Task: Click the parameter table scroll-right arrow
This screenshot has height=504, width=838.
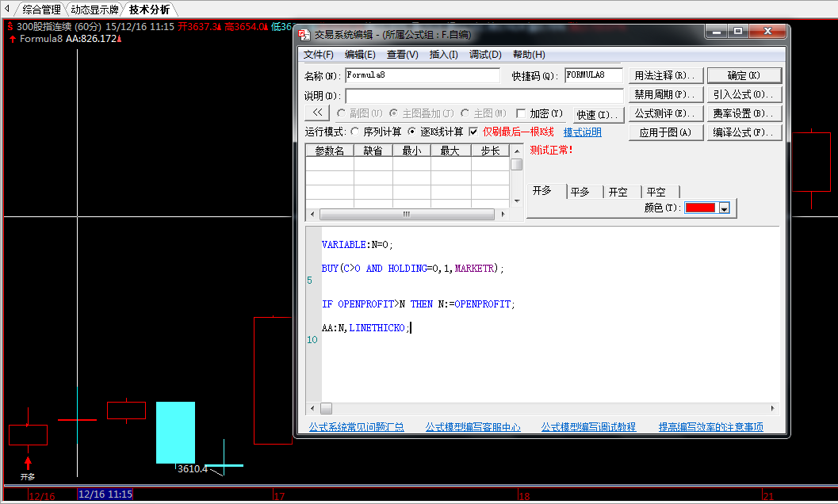Action: click(x=502, y=215)
